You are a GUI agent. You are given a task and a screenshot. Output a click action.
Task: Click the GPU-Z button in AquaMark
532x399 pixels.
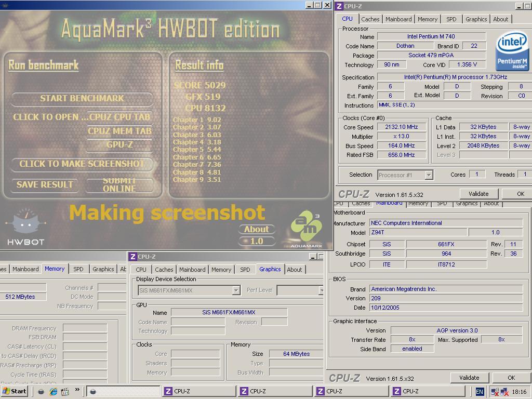tap(119, 145)
